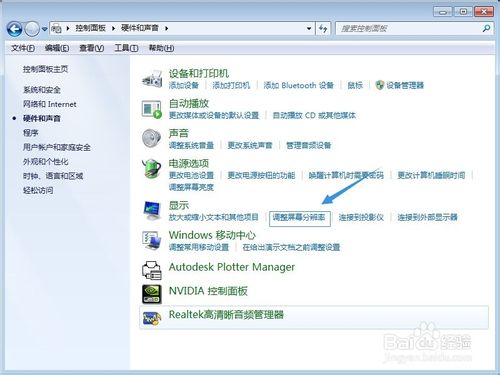Viewport: 500px width, 375px height.
Task: Click the 显示 monitor icon
Action: (152, 211)
